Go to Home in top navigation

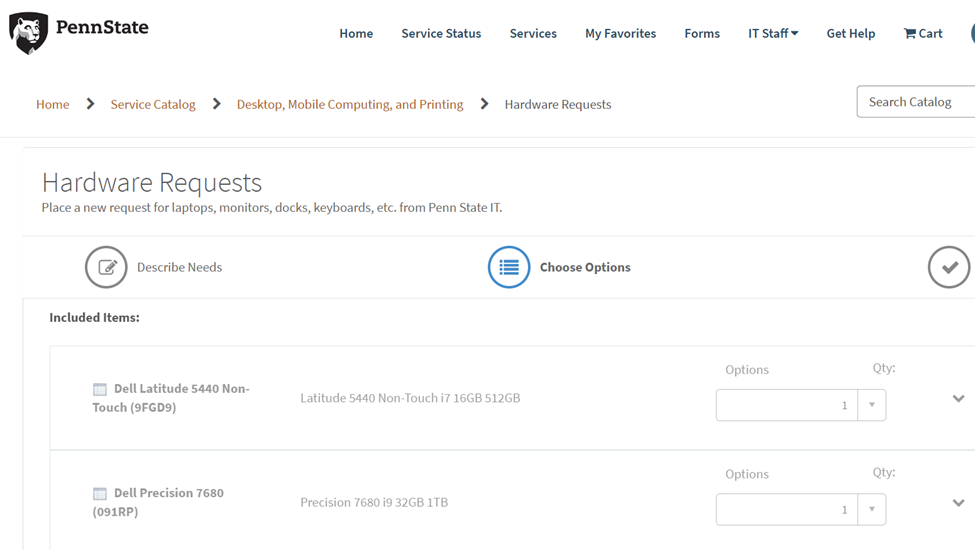(356, 34)
